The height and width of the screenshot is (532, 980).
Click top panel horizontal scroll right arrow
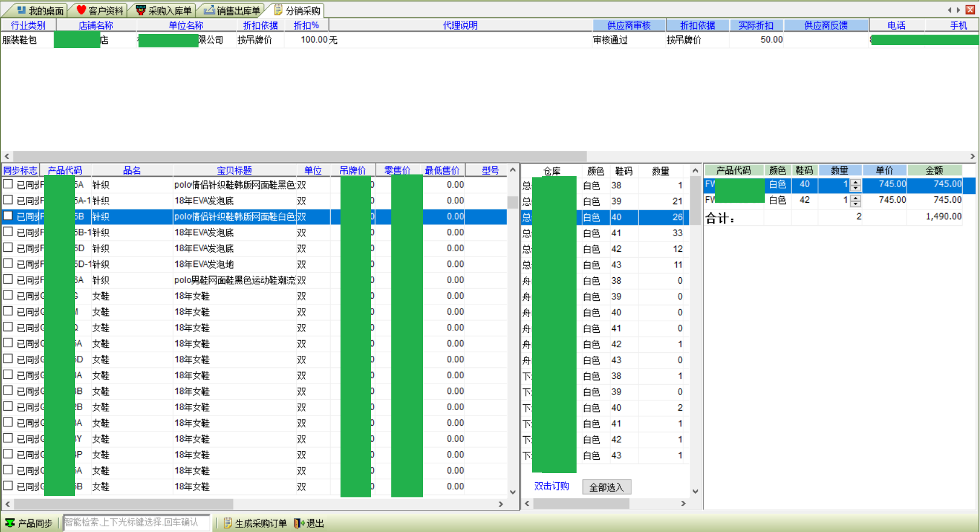[972, 157]
